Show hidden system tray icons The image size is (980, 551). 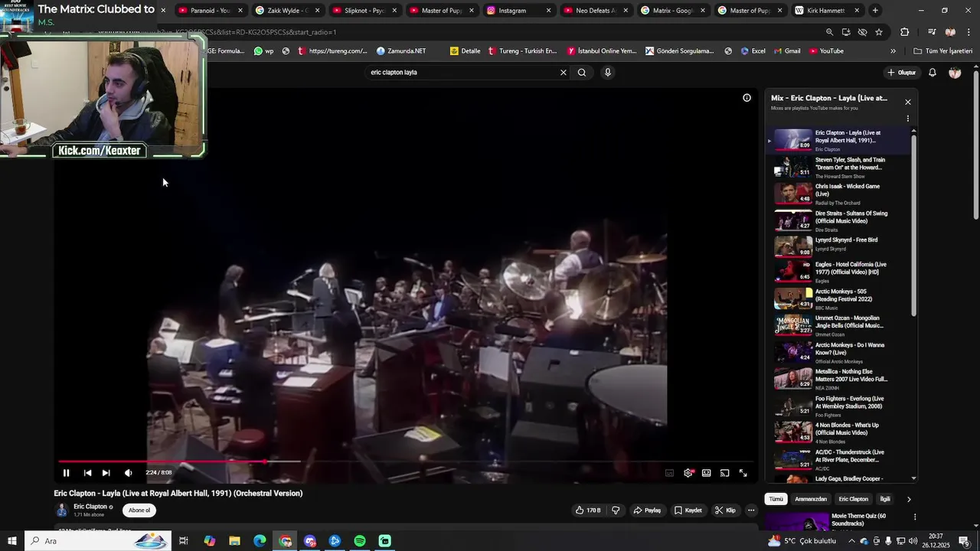(x=851, y=541)
